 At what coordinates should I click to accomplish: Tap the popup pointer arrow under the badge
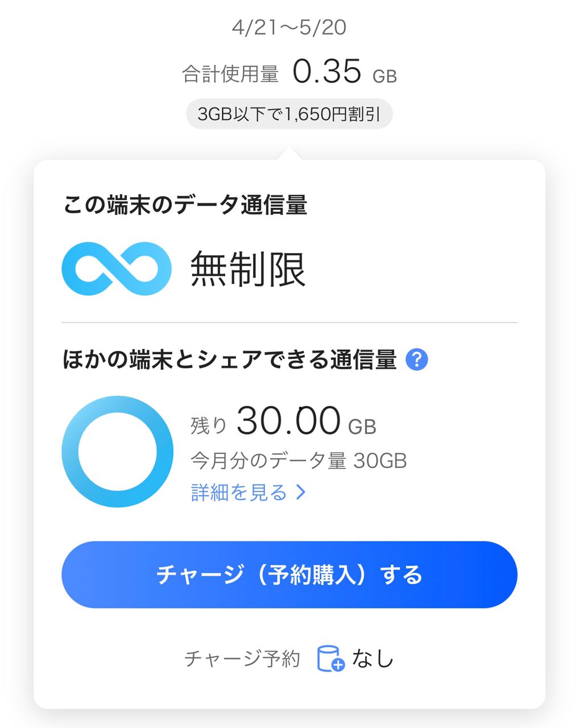click(x=289, y=154)
